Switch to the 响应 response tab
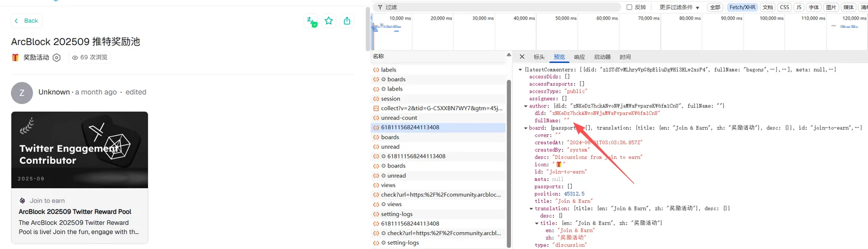This screenshot has height=249, width=868. [x=579, y=57]
